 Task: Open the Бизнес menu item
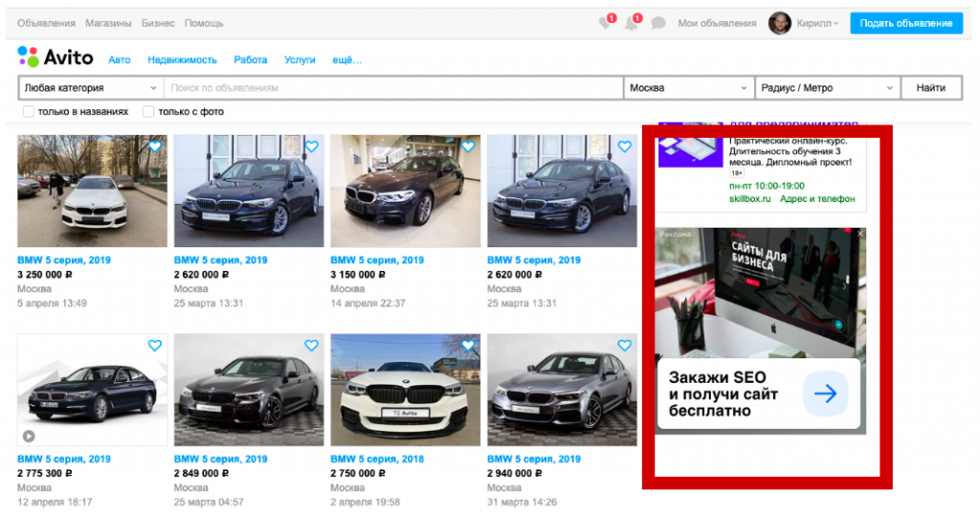click(x=158, y=23)
